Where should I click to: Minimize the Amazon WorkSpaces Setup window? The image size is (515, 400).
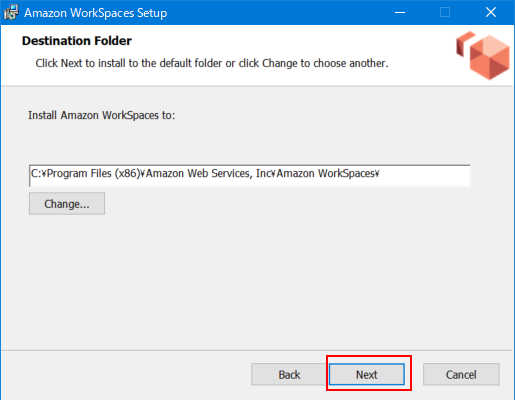click(400, 13)
